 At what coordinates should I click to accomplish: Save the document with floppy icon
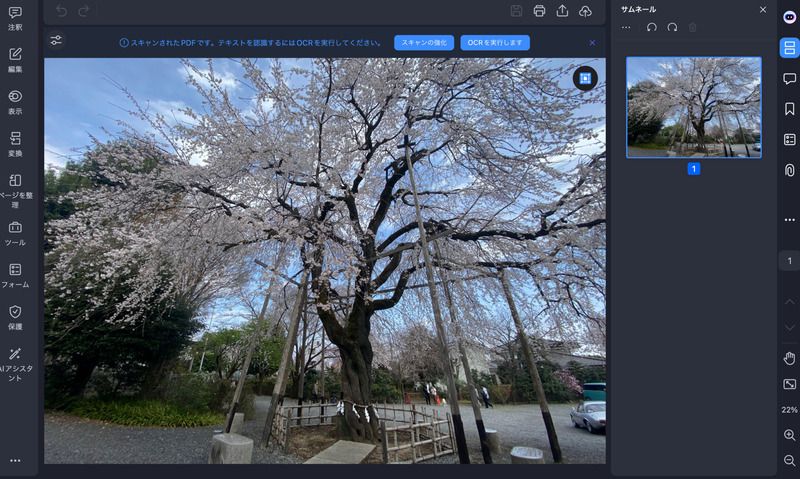[x=516, y=11]
